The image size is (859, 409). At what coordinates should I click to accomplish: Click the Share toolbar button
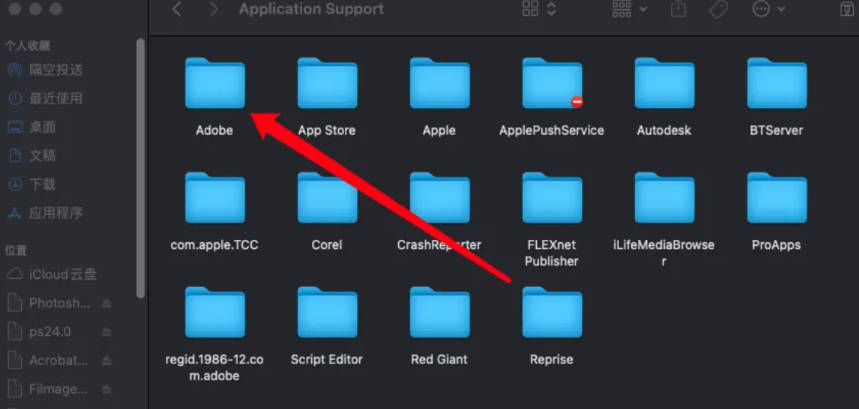[678, 8]
